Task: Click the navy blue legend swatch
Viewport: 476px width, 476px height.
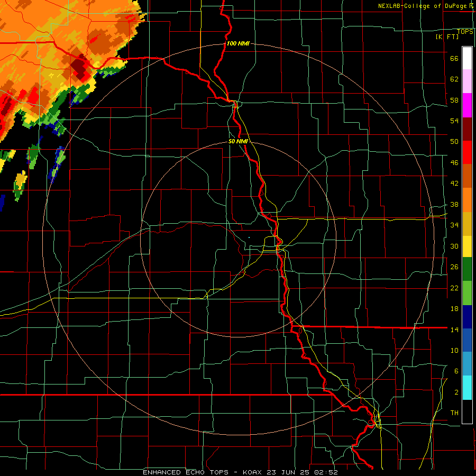Action: tap(467, 317)
